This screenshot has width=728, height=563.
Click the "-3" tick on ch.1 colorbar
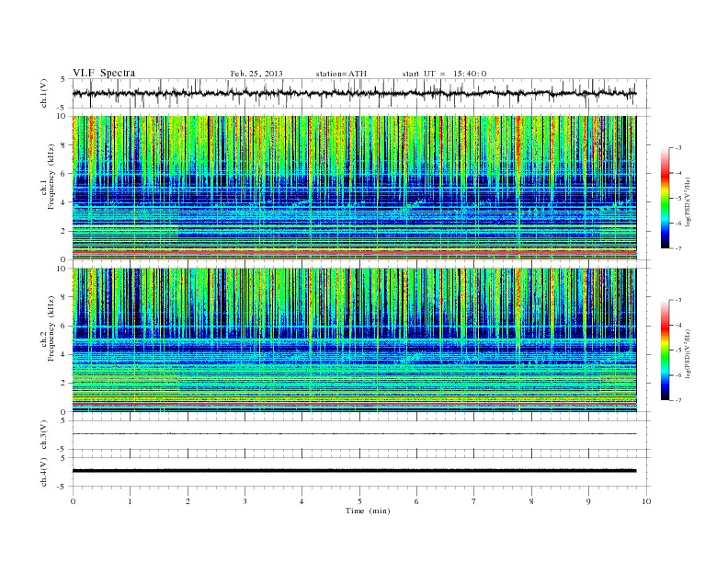pyautogui.click(x=678, y=148)
